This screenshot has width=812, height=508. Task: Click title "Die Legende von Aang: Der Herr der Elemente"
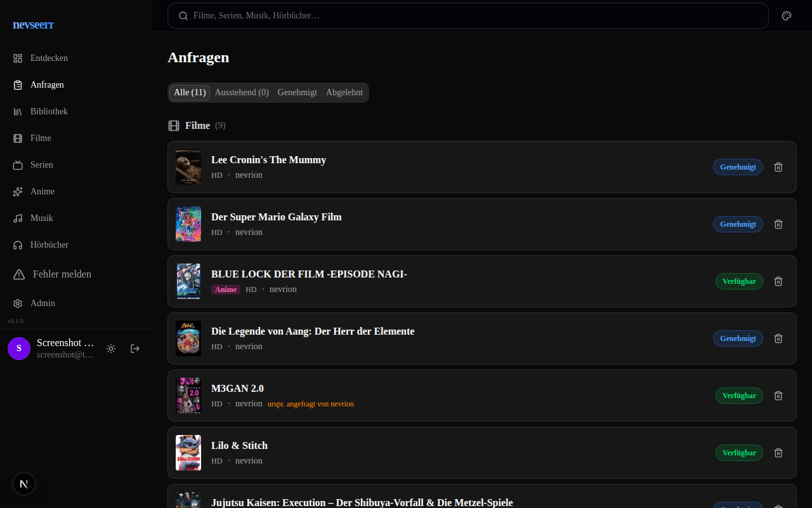(x=313, y=331)
